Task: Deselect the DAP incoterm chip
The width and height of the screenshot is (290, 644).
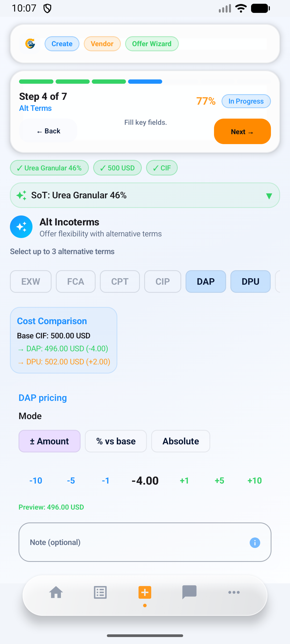Action: (206, 281)
